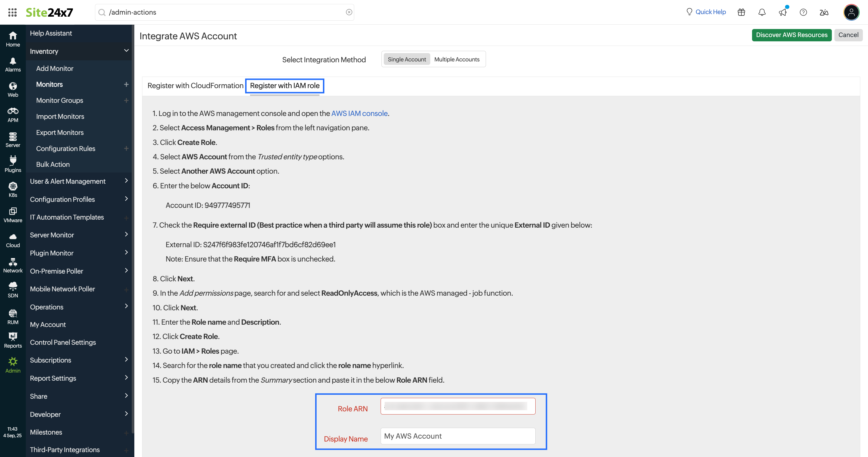Expand the Monitors plus button

coord(126,84)
